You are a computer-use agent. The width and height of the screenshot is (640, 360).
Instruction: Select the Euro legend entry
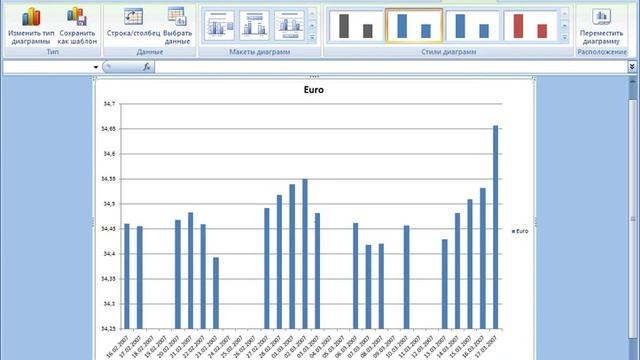coord(520,231)
